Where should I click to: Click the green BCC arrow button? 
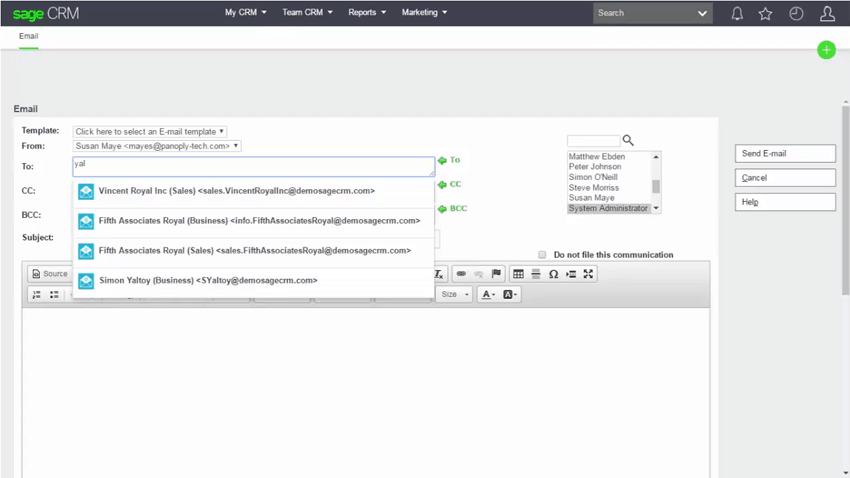point(452,208)
